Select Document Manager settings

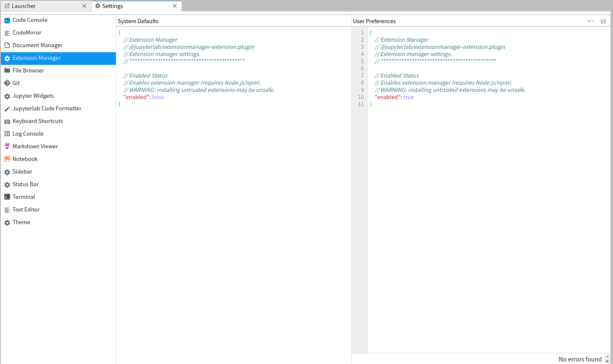tap(58, 45)
